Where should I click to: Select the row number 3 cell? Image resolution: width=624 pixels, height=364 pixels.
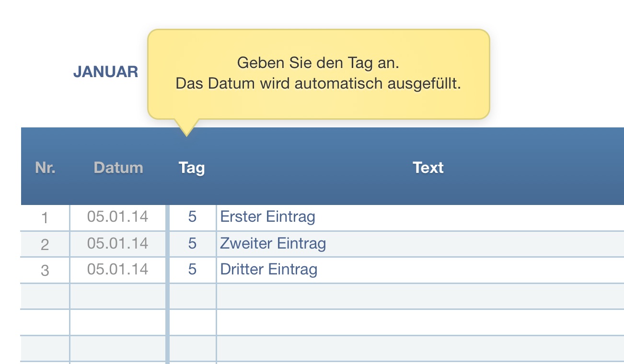click(45, 271)
